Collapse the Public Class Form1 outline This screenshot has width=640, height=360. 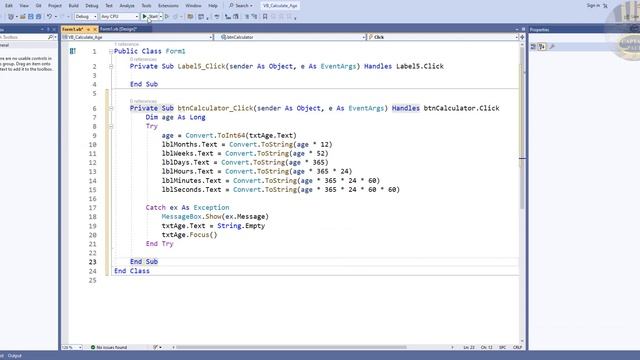pos(111,51)
